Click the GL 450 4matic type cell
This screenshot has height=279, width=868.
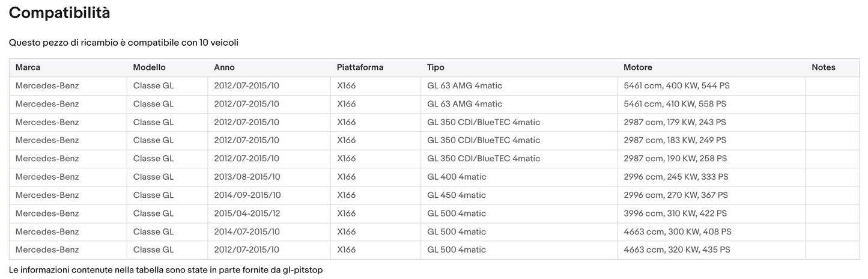pyautogui.click(x=457, y=195)
